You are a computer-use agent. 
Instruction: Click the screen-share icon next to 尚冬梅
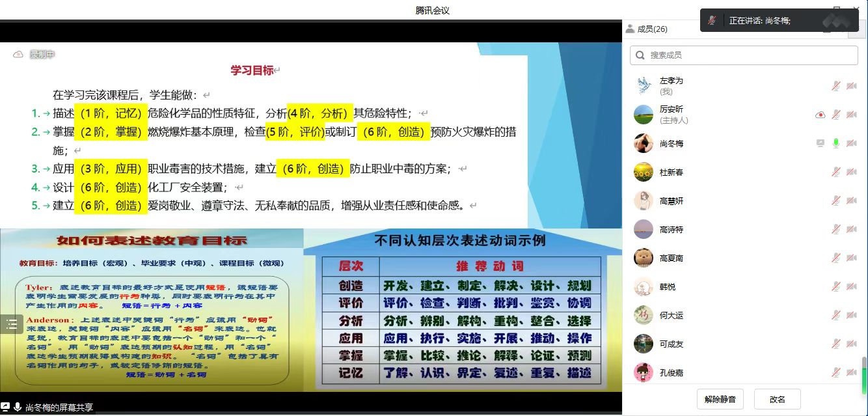pyautogui.click(x=821, y=143)
